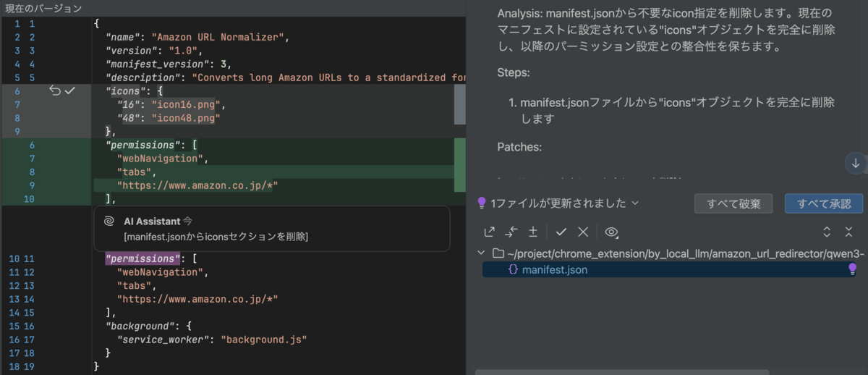
Task: Click the 'Analysis:' paragraph text
Action: click(666, 30)
